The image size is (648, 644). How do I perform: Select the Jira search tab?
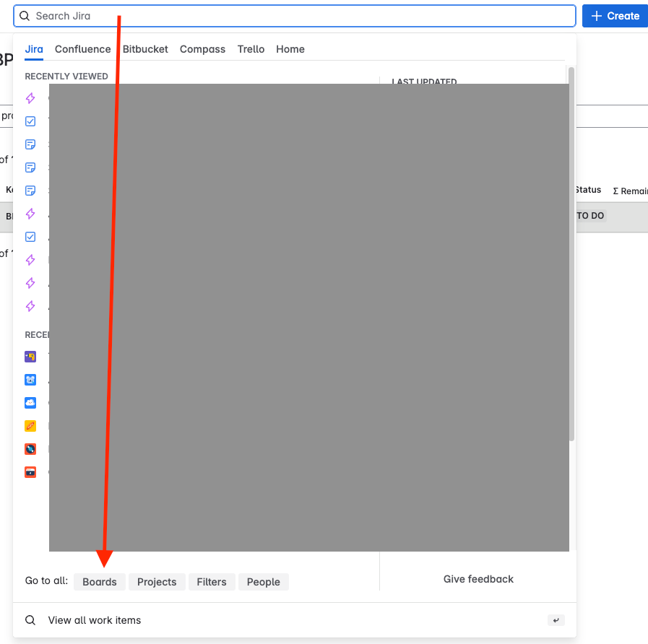point(34,49)
